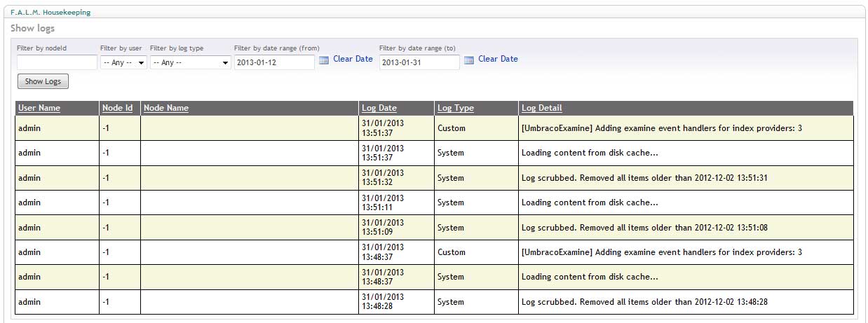868x323 pixels.
Task: Open the from-date calendar picker icon
Action: (323, 60)
